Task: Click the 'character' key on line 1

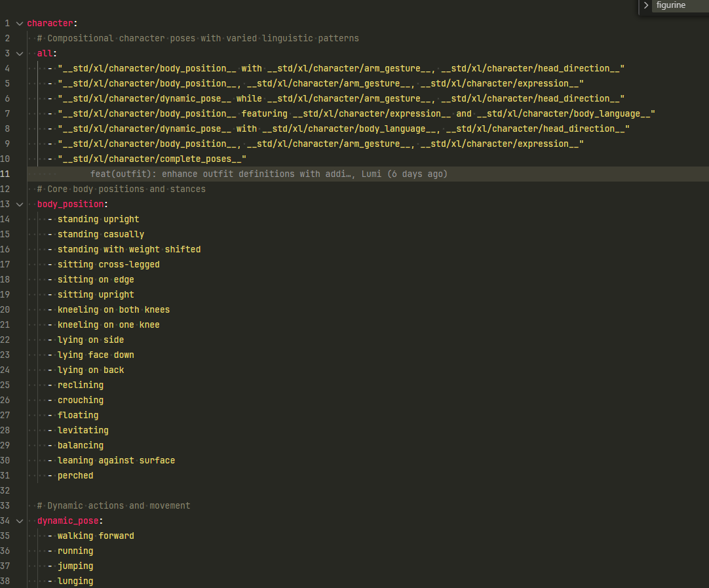Action: coord(50,23)
